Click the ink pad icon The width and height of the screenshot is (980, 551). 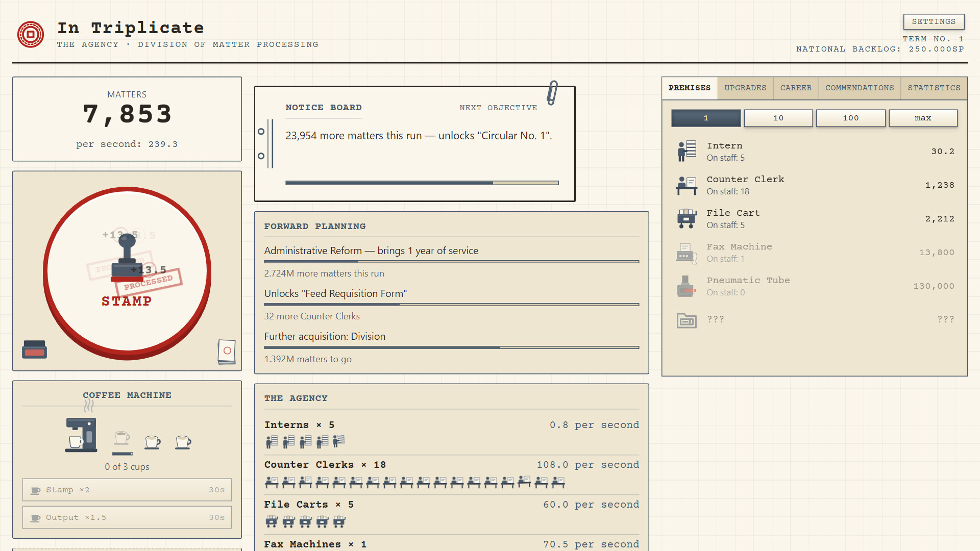[34, 349]
